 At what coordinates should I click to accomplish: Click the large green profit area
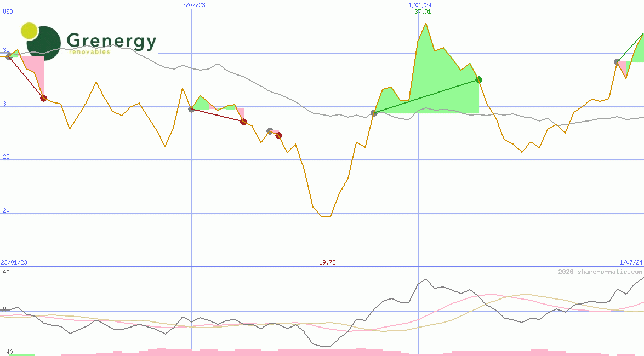(x=438, y=82)
